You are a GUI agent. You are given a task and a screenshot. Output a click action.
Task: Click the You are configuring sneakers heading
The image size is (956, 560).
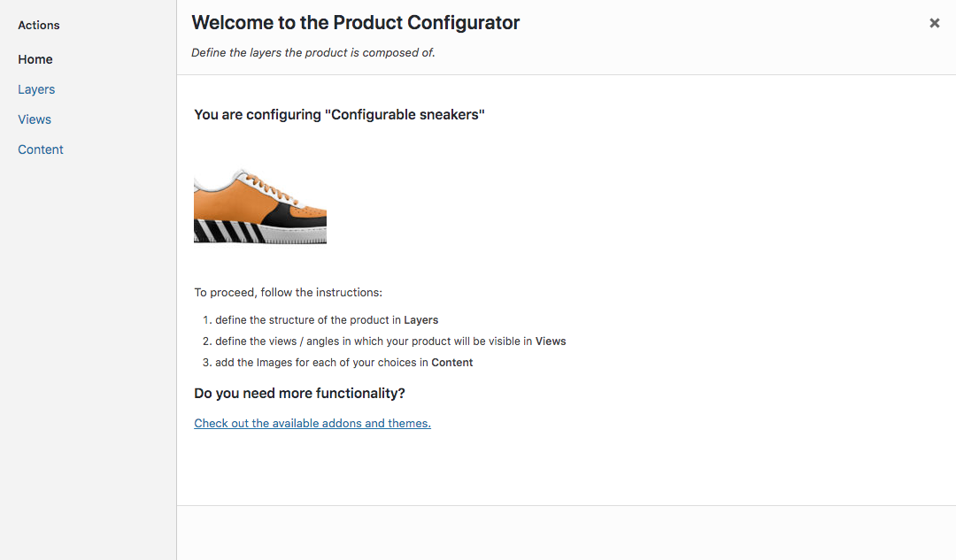tap(339, 114)
